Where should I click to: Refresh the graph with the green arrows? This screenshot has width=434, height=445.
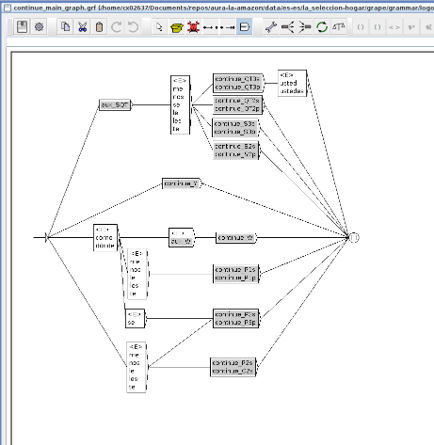point(322,27)
